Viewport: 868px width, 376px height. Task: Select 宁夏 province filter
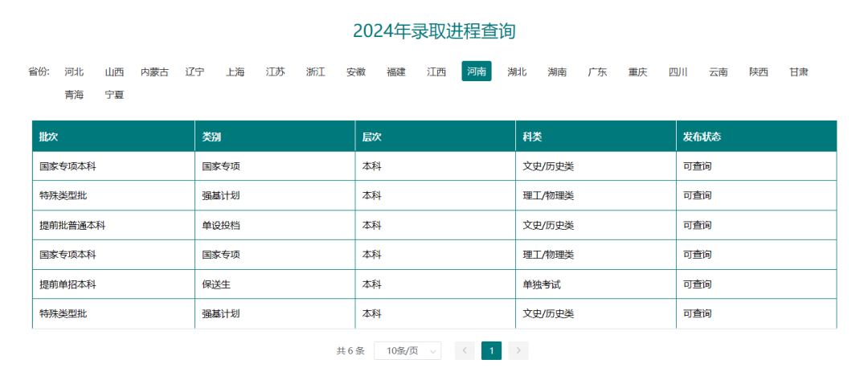pyautogui.click(x=114, y=95)
